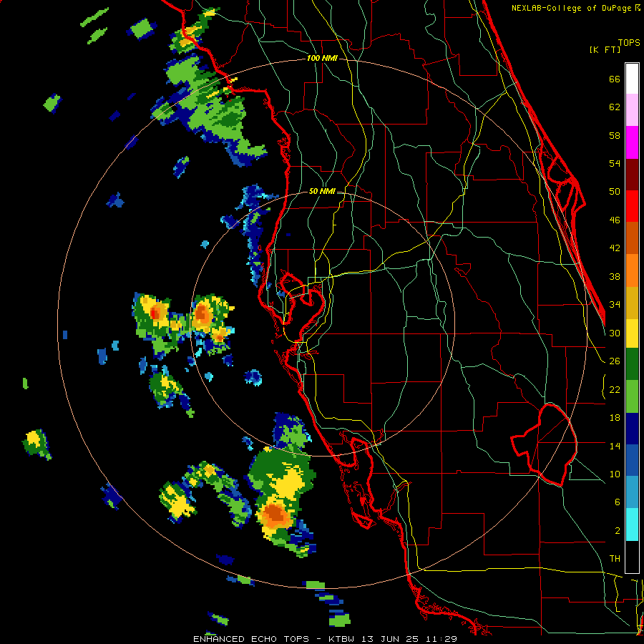Viewport: 644px width, 644px height.
Task: Click the 66 value on the legend scale
Action: tap(615, 79)
